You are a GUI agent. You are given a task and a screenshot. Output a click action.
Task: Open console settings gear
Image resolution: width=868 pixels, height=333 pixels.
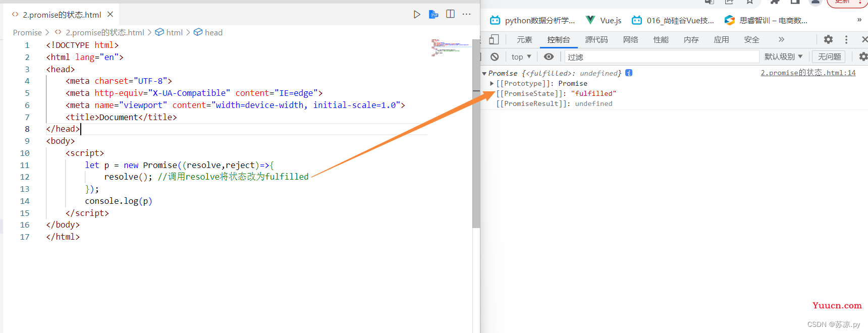coord(863,57)
